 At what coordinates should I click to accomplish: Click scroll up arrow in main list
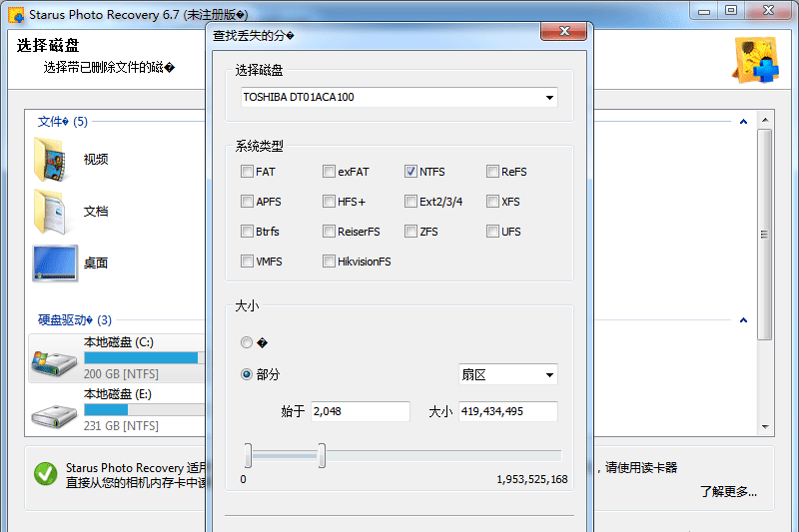765,120
